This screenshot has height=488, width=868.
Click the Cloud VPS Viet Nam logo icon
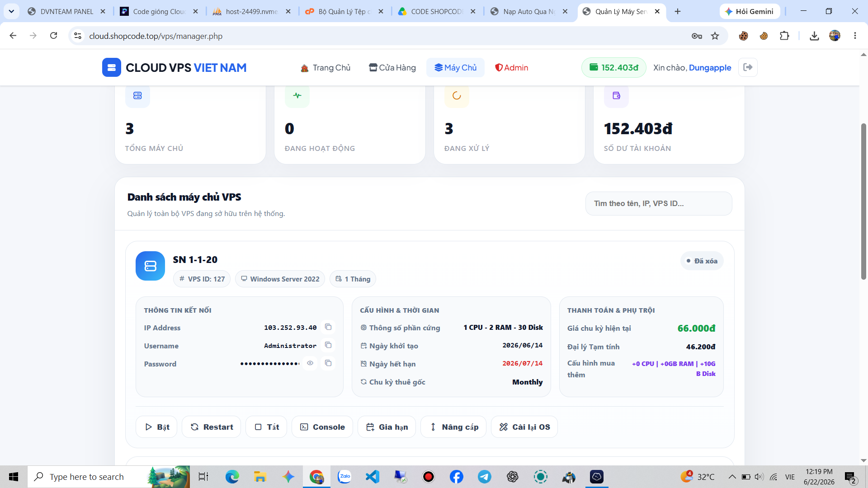[111, 67]
